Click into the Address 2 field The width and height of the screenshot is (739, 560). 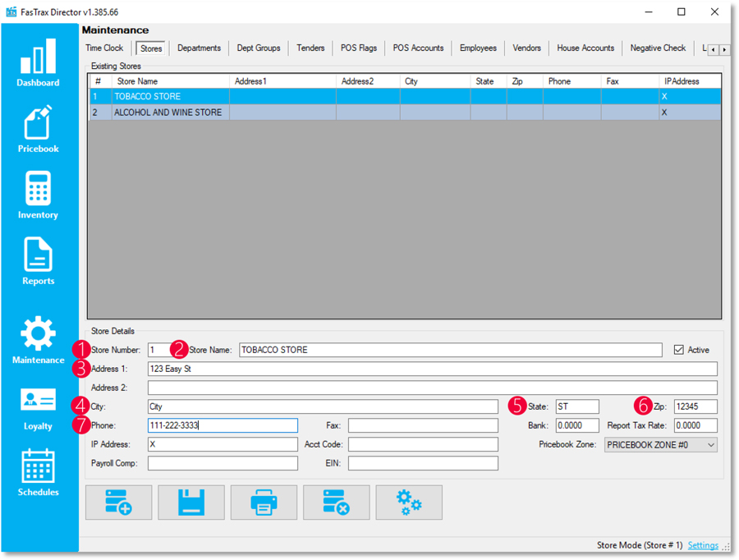433,388
